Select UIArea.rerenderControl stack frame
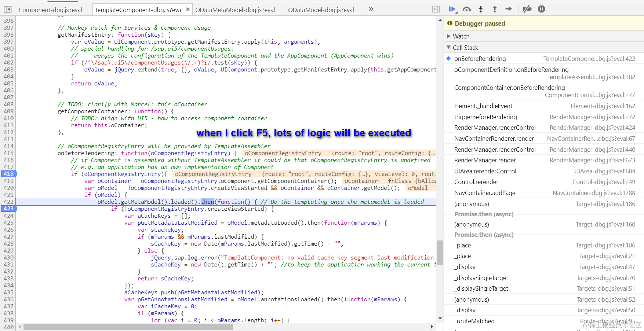This screenshot has height=331, width=644. tap(544, 171)
